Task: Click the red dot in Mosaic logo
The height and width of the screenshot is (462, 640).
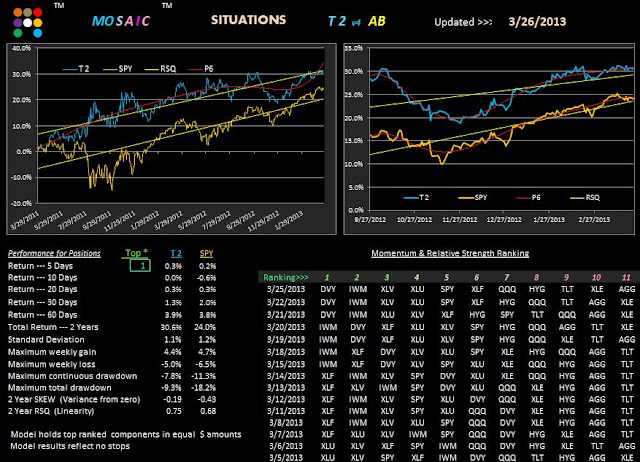Action: point(38,13)
